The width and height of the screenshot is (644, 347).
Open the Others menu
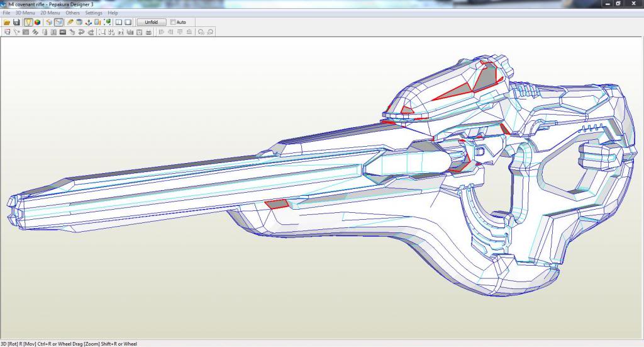73,13
